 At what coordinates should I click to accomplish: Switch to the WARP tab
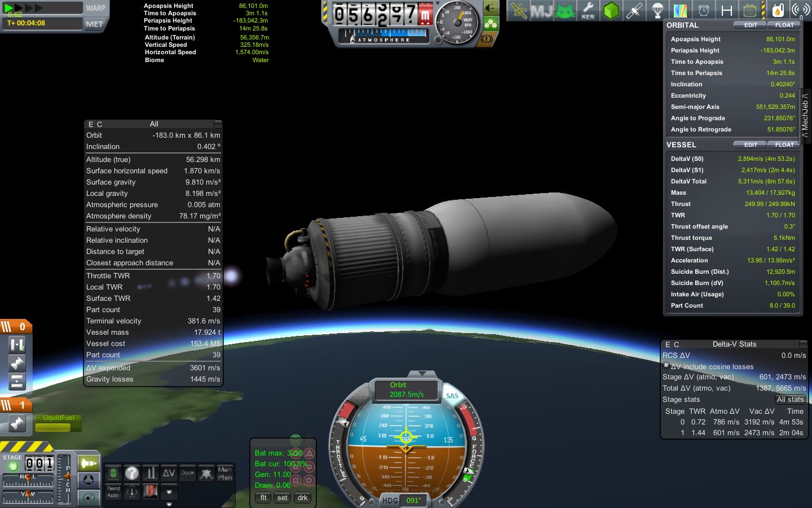tap(95, 8)
